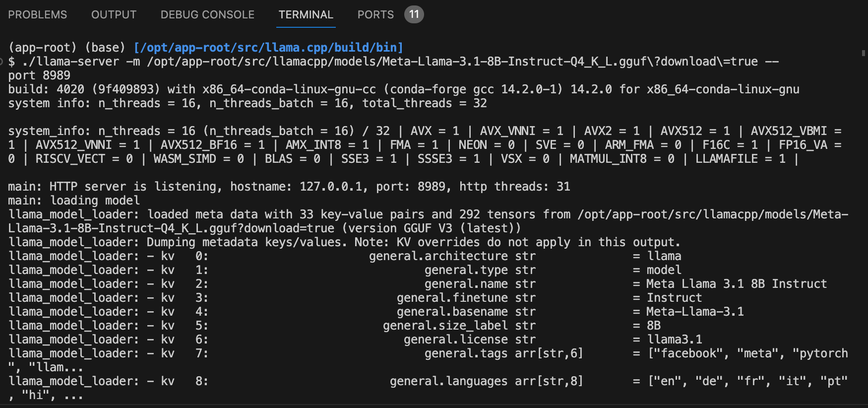Open the PORTS tab
Screen dimensions: 868x408
[x=375, y=15]
